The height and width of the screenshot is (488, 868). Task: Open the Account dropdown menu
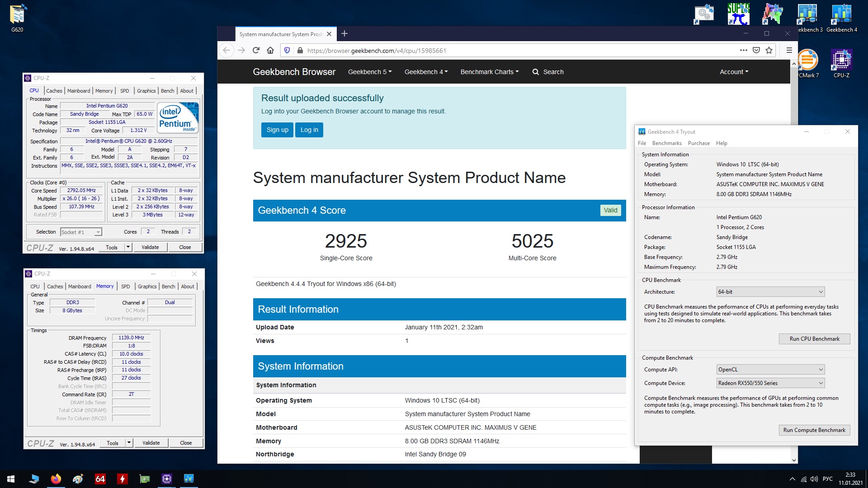point(734,72)
